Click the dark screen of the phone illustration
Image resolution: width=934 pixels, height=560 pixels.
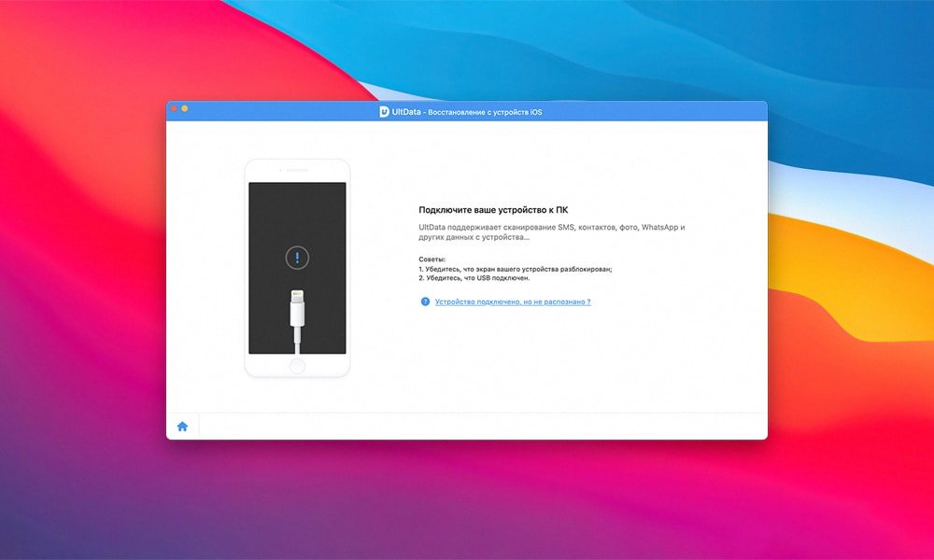pyautogui.click(x=271, y=215)
